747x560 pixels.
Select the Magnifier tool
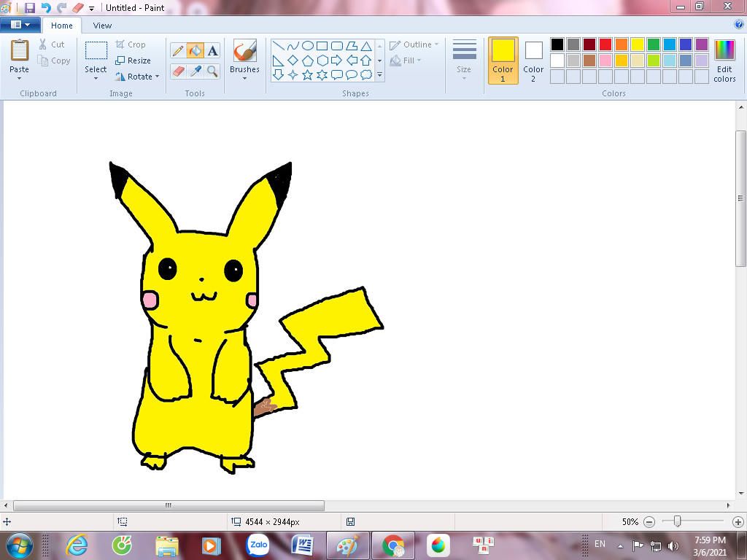212,71
